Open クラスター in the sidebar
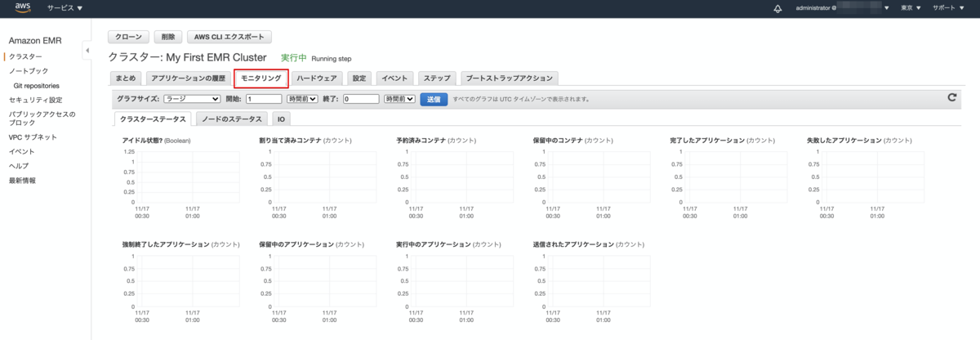980x340 pixels. click(25, 56)
